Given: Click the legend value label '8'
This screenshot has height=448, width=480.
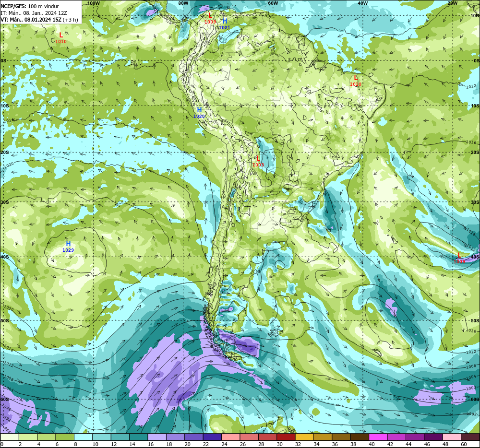Looking at the screenshot, I should click(x=76, y=444).
